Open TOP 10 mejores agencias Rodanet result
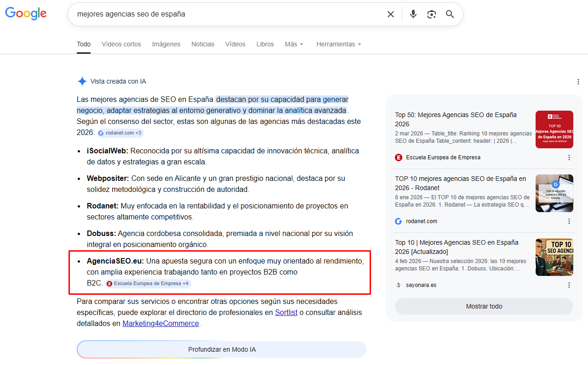 [460, 183]
